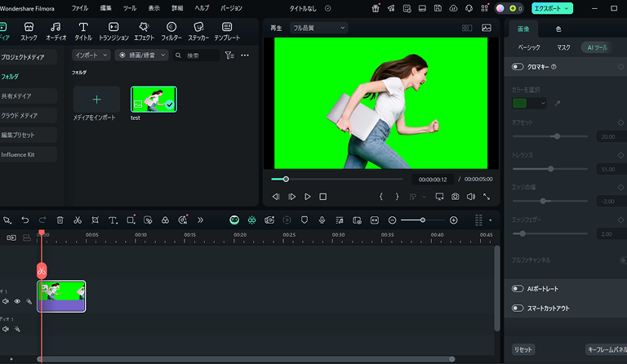Open the Import dropdown
This screenshot has width=627, height=364.
pyautogui.click(x=91, y=55)
